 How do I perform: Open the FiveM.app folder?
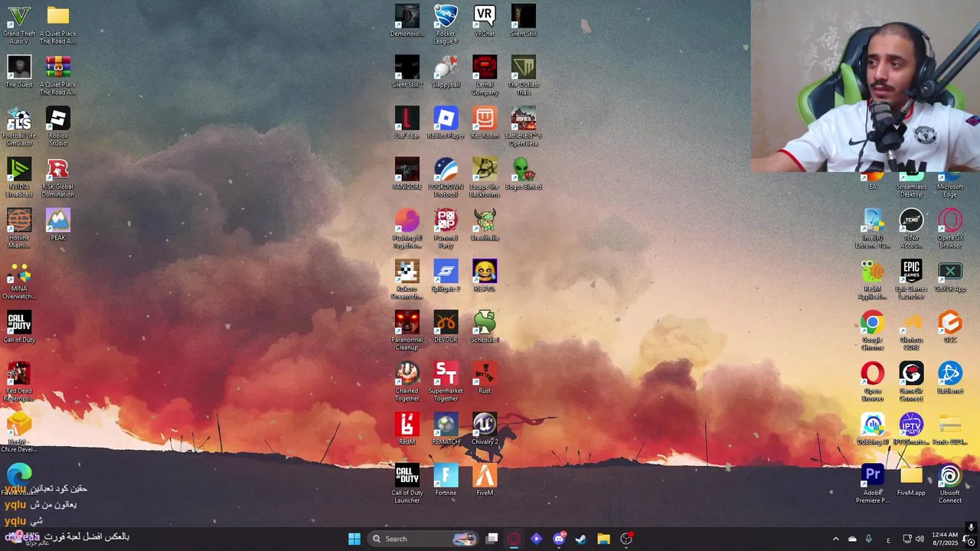[911, 481]
